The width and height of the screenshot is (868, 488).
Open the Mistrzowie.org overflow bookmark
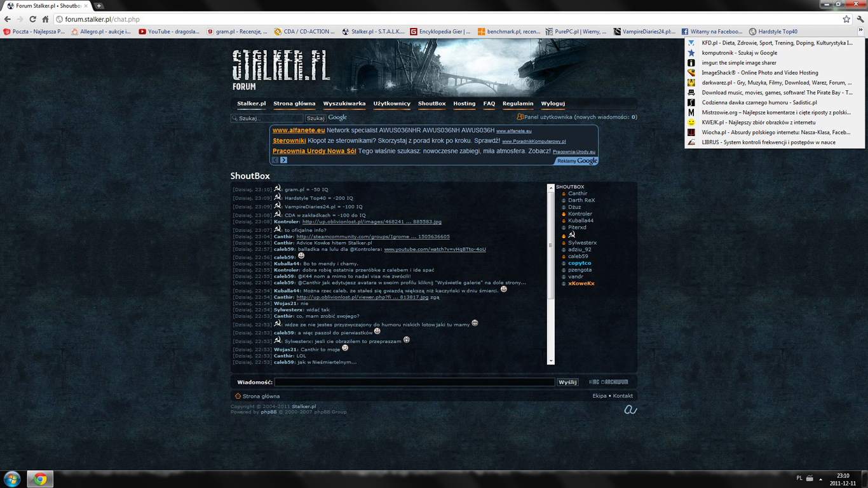pyautogui.click(x=774, y=112)
